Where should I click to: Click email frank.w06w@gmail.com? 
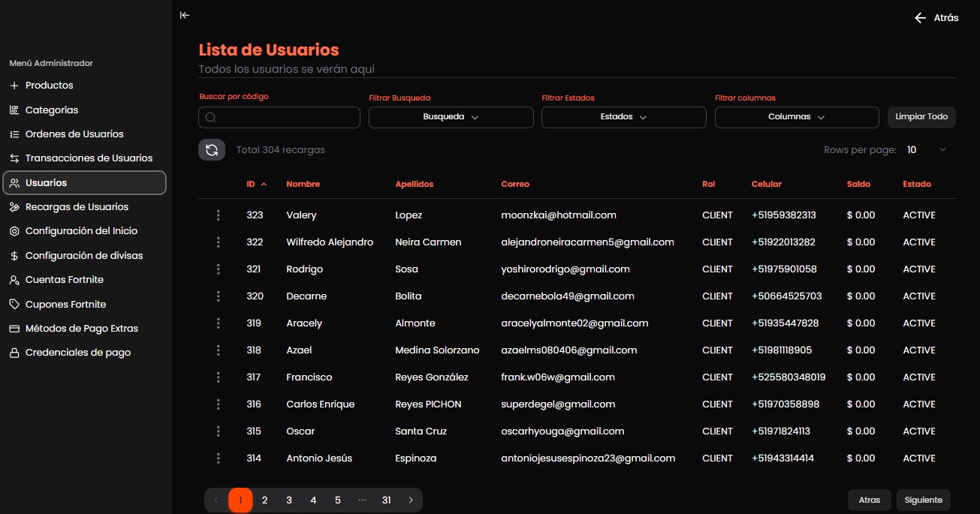(558, 377)
